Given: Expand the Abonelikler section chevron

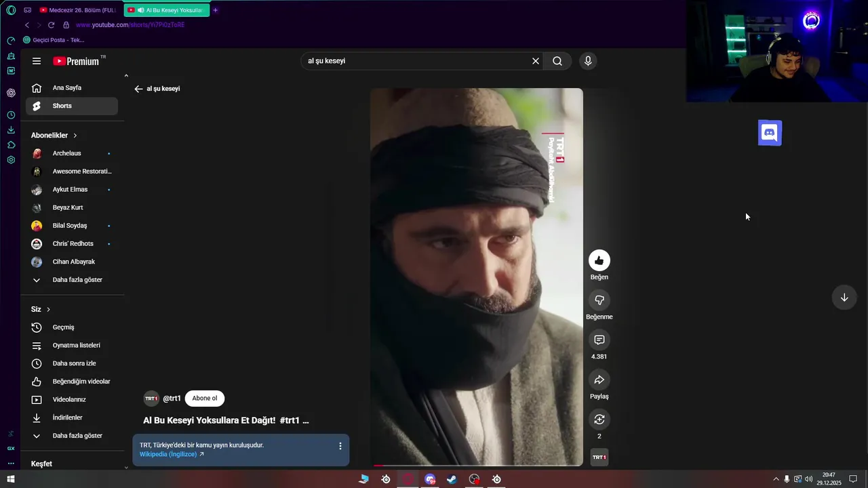Looking at the screenshot, I should tap(75, 136).
